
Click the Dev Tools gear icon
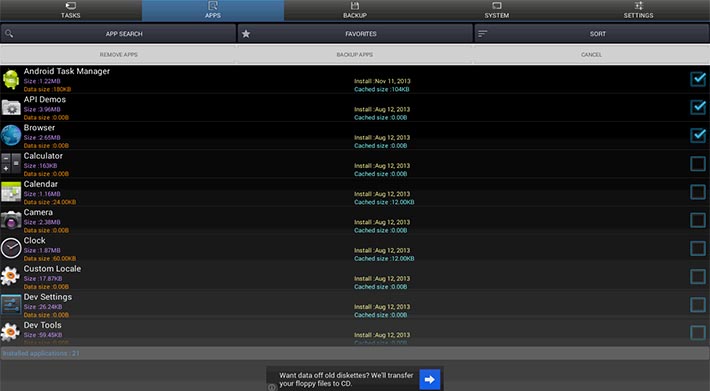point(11,333)
